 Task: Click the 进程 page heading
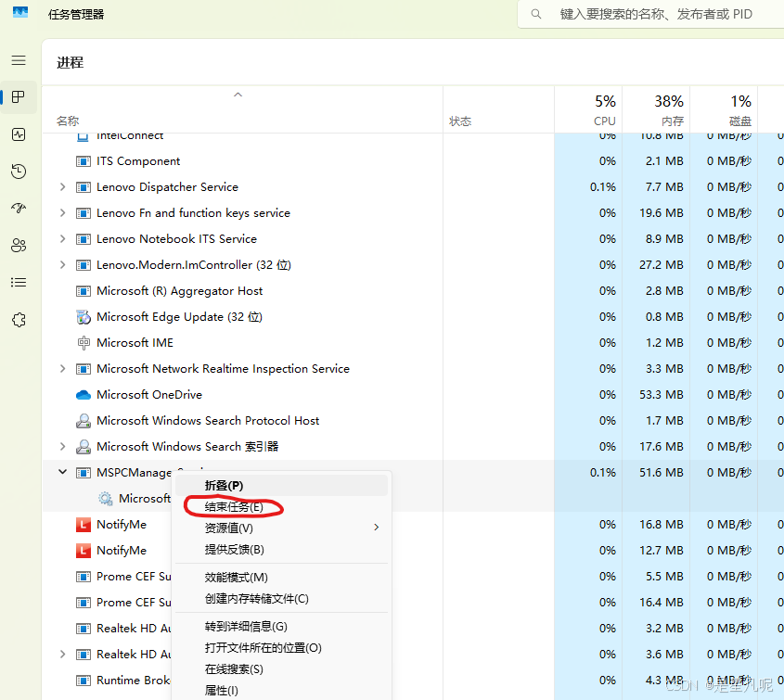point(70,62)
